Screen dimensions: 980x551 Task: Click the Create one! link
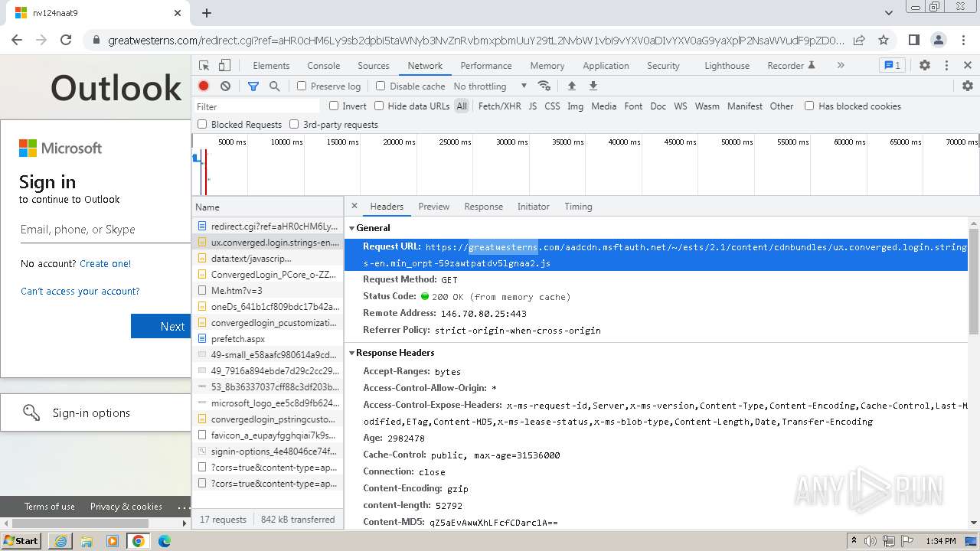click(106, 263)
